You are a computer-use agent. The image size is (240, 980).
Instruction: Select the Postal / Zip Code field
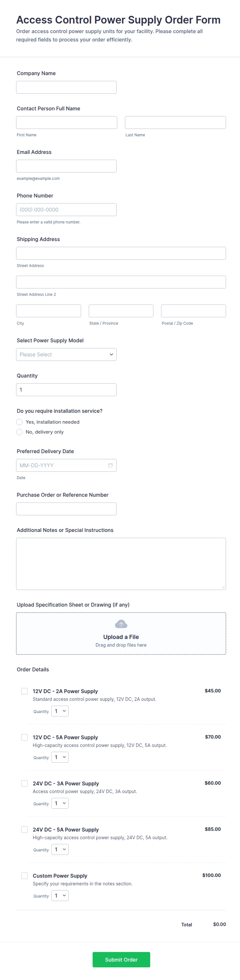(x=193, y=311)
